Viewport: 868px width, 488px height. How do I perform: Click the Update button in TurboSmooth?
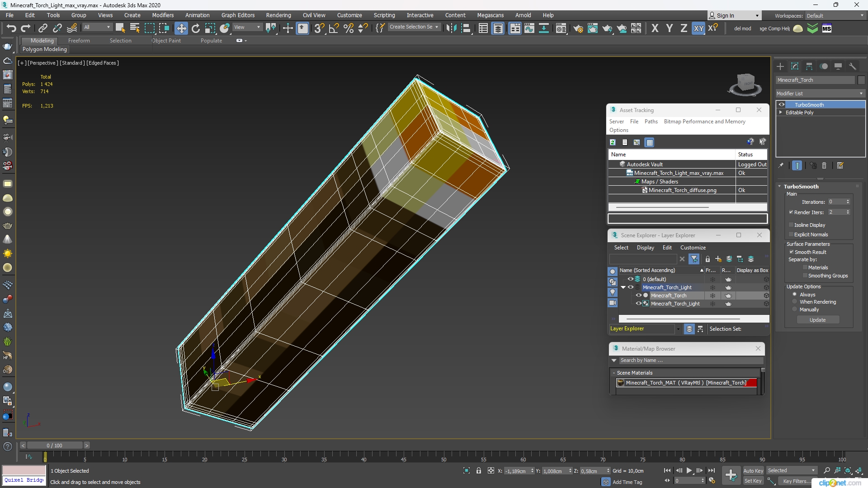[817, 320]
